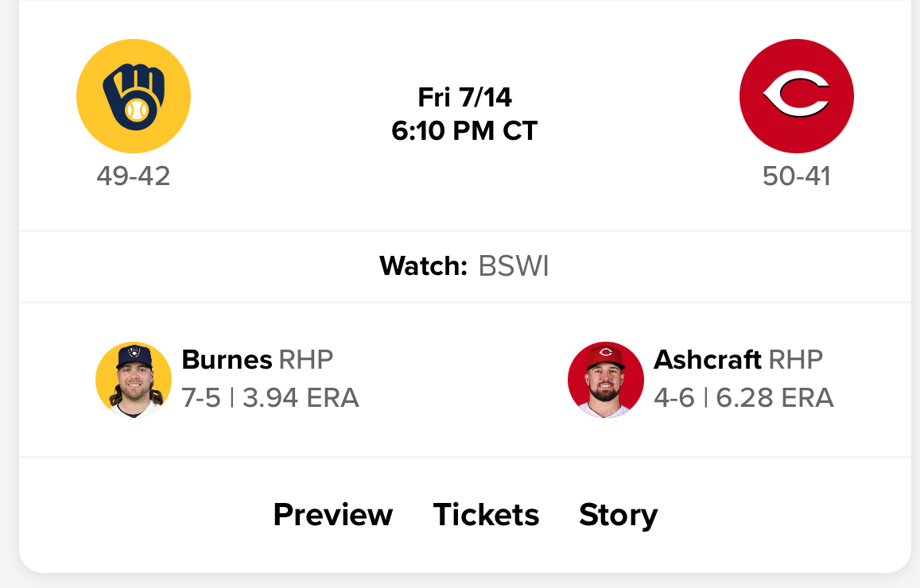
Task: Read the game Story
Action: tap(618, 515)
